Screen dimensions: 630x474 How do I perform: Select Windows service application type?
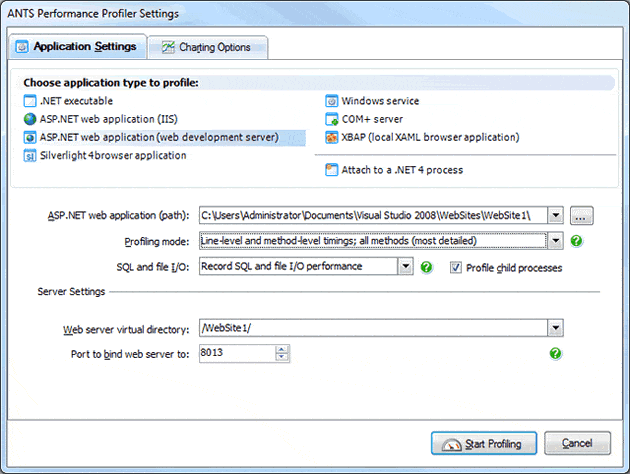pyautogui.click(x=372, y=101)
